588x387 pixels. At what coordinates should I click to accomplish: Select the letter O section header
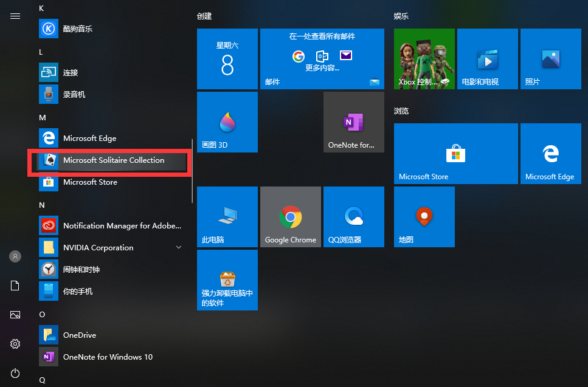coord(41,314)
